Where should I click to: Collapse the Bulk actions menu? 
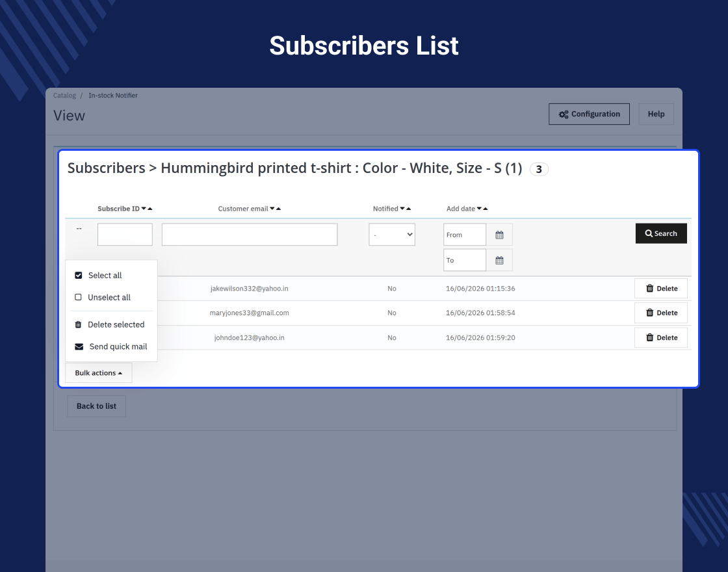tap(98, 373)
